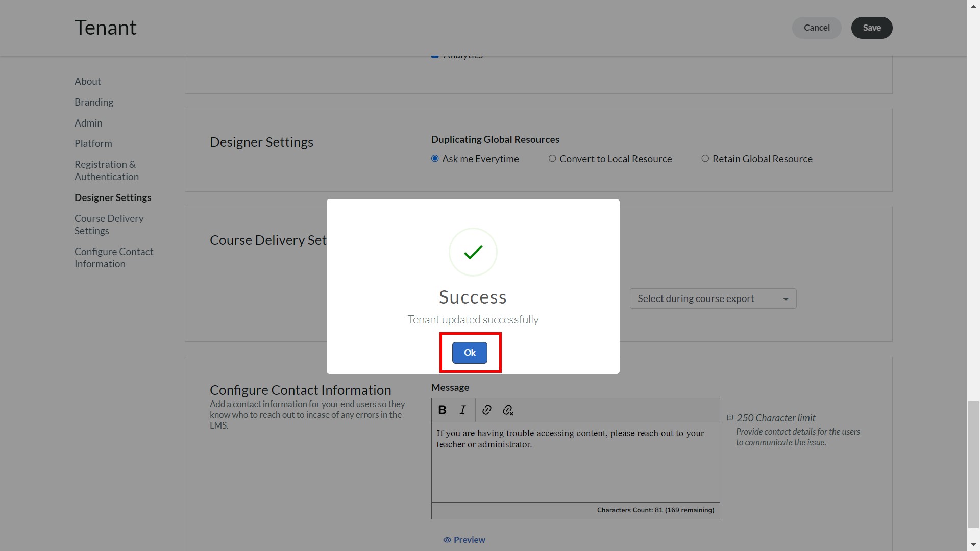Click the Preview link with eye icon
The image size is (980, 551).
pos(464,540)
